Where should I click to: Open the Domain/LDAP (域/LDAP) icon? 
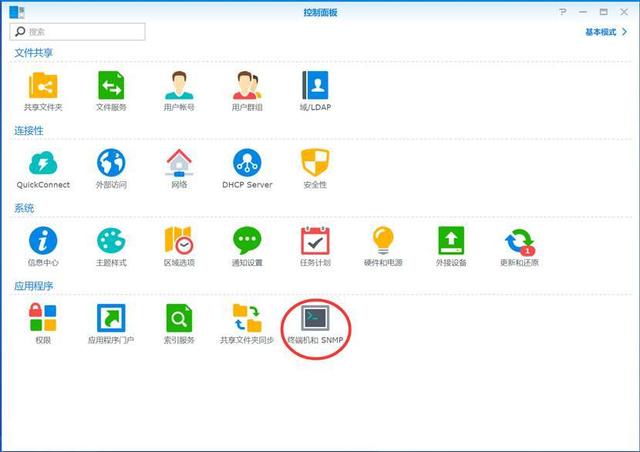pyautogui.click(x=315, y=85)
